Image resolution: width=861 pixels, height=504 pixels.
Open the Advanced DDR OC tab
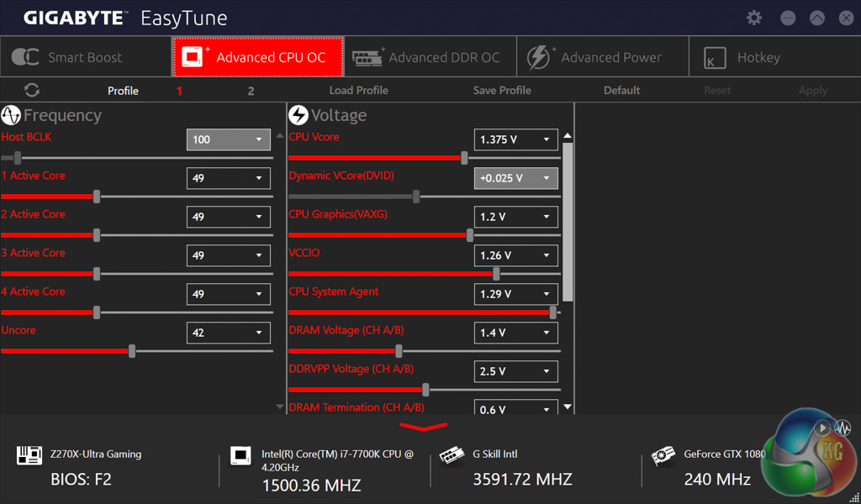click(x=430, y=57)
